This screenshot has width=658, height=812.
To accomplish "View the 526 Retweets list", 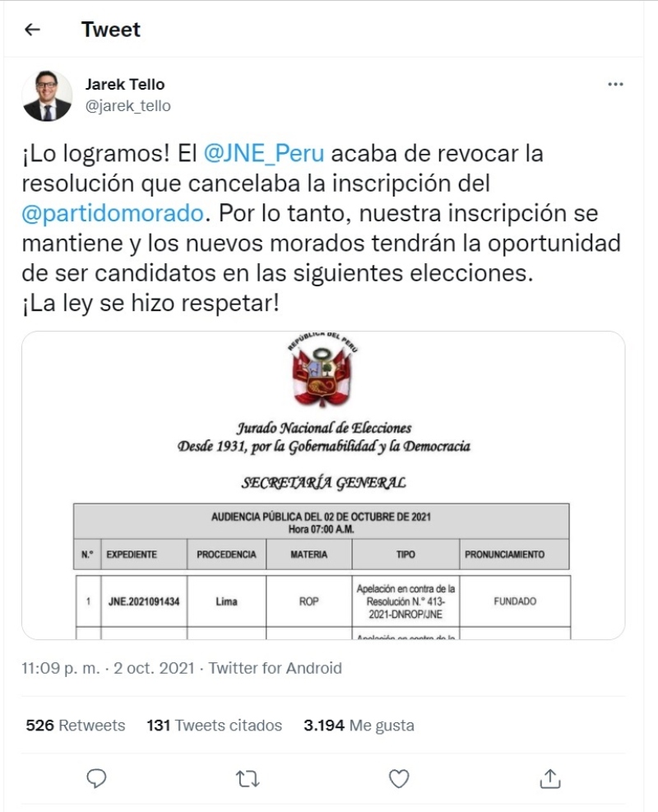I will click(x=76, y=725).
